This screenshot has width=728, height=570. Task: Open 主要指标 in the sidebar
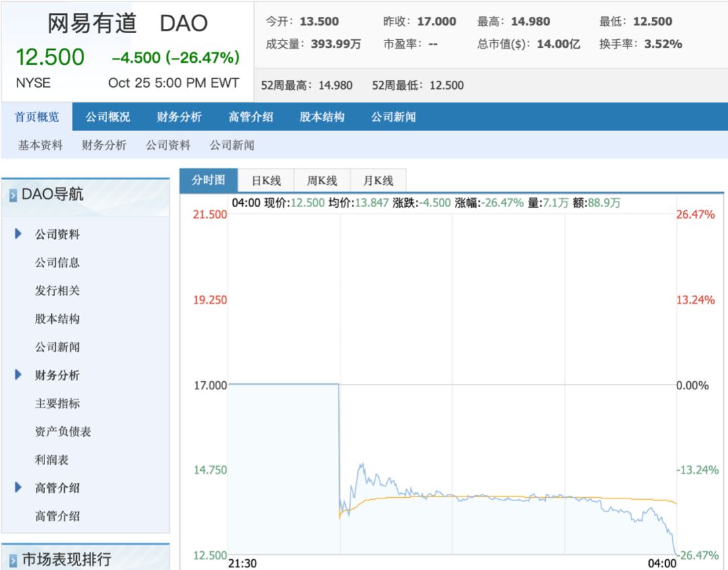[57, 403]
